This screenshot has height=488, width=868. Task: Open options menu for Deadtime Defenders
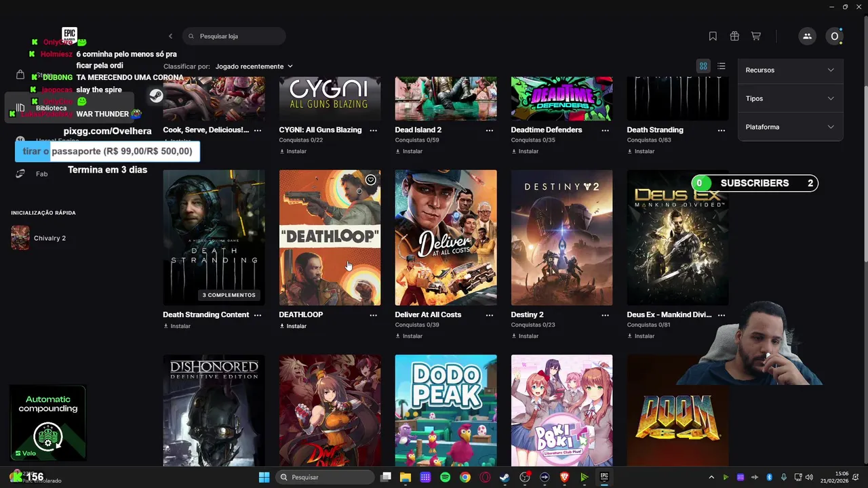[605, 130]
